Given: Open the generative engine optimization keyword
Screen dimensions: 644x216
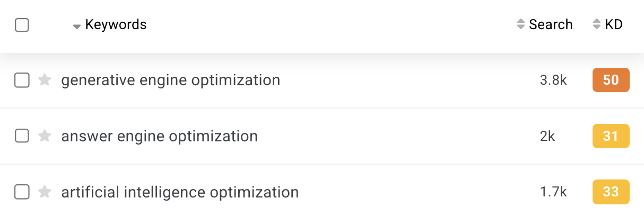Looking at the screenshot, I should point(171,80).
